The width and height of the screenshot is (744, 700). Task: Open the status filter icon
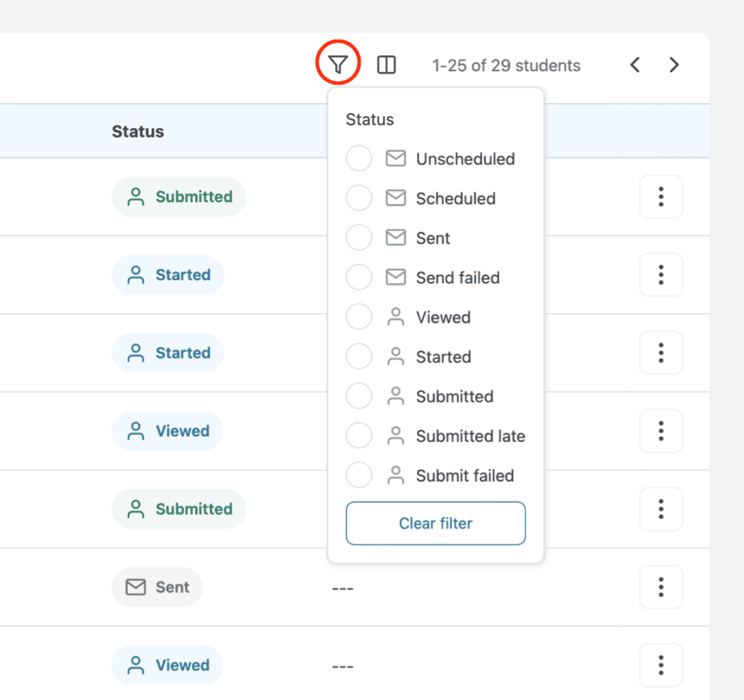[338, 65]
